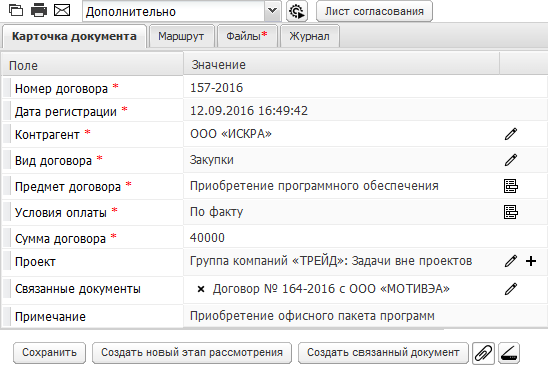The height and width of the screenshot is (376, 548).
Task: Click the Номер договора field label
Action: [x=61, y=89]
